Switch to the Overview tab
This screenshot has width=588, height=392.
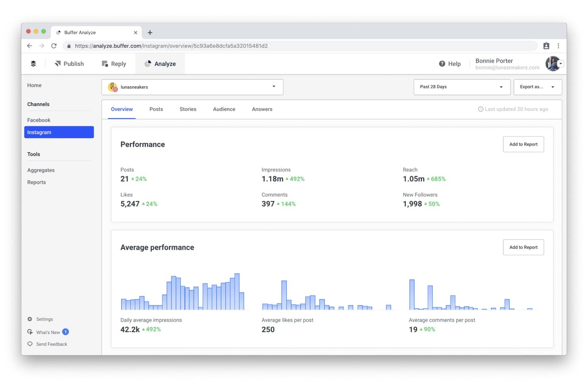pos(122,109)
